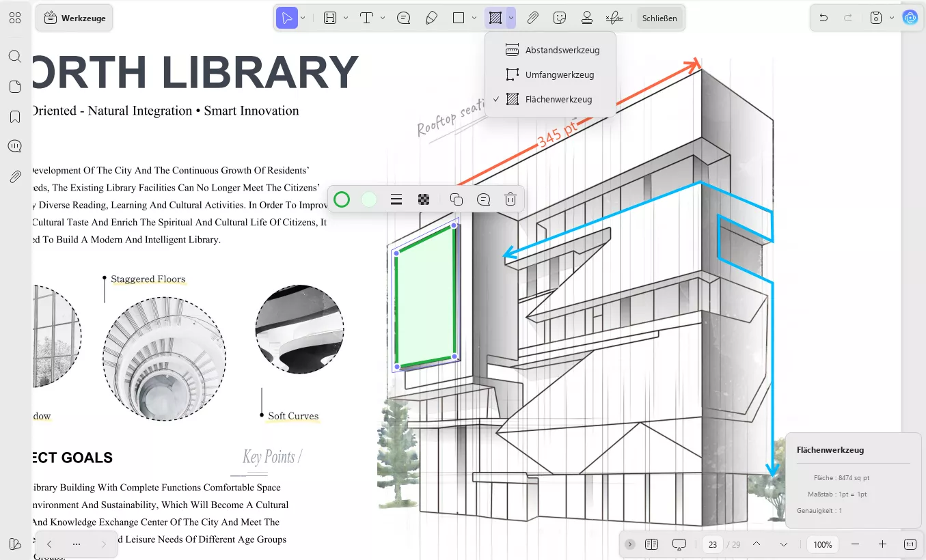Screen dimensions: 926x560
Task: Select the sticker tool icon
Action: click(x=560, y=18)
